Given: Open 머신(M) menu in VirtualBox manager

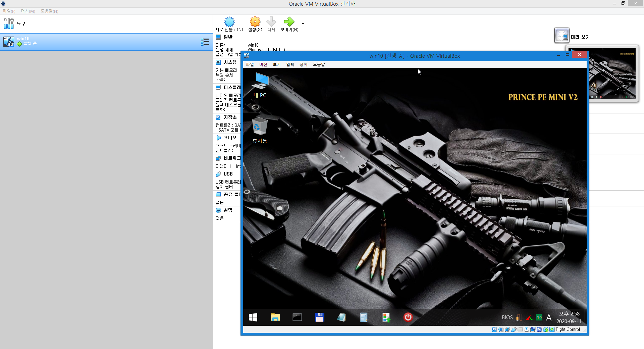Looking at the screenshot, I should (28, 11).
